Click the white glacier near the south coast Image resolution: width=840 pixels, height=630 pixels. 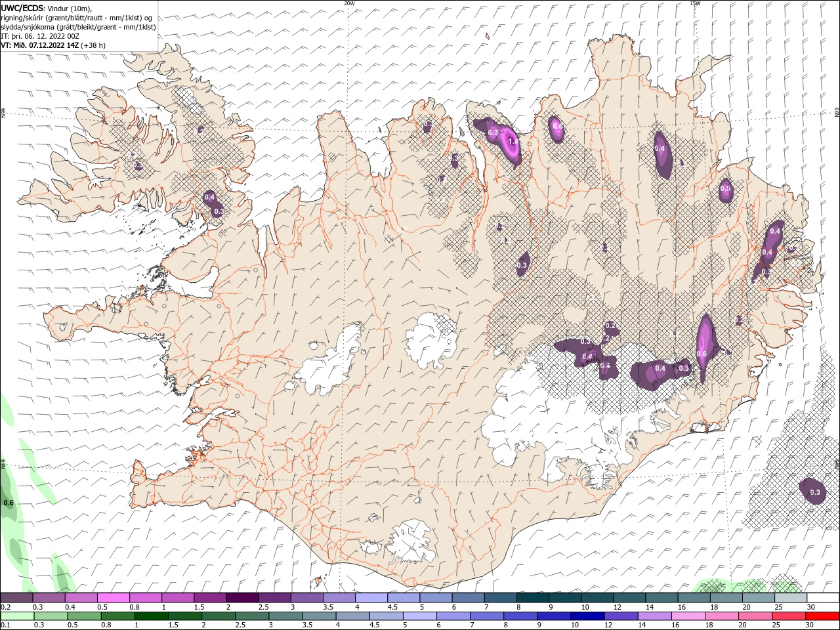[x=412, y=542]
